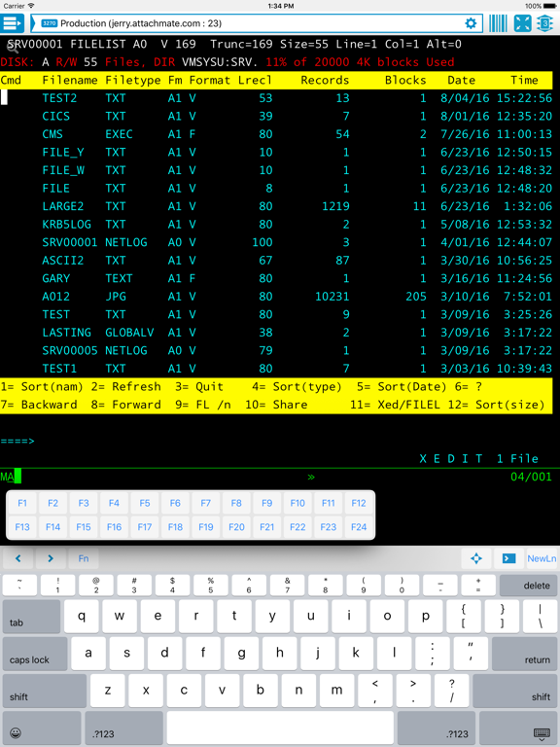The image size is (560, 747).
Task: Toggle caps lock key
Action: click(35, 654)
